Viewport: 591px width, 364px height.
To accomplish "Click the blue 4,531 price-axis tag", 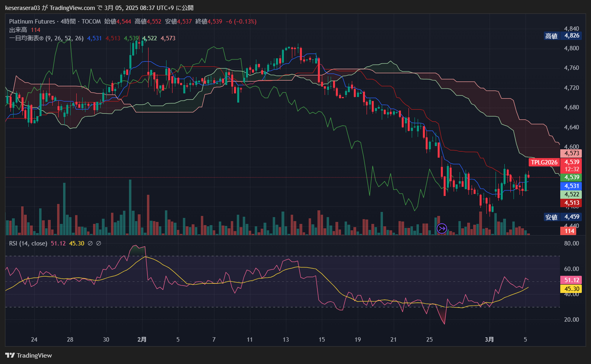I will tap(571, 186).
